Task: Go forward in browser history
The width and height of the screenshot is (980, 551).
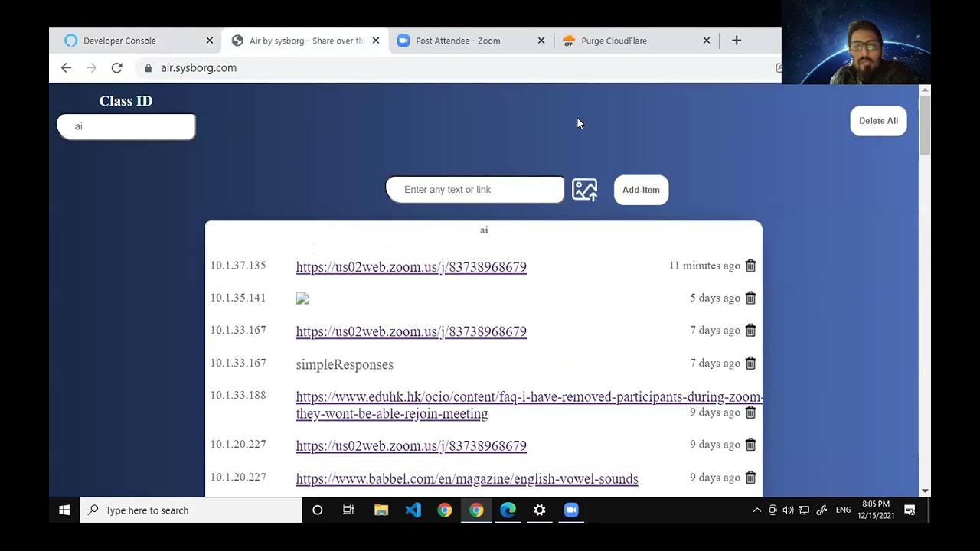Action: (91, 67)
